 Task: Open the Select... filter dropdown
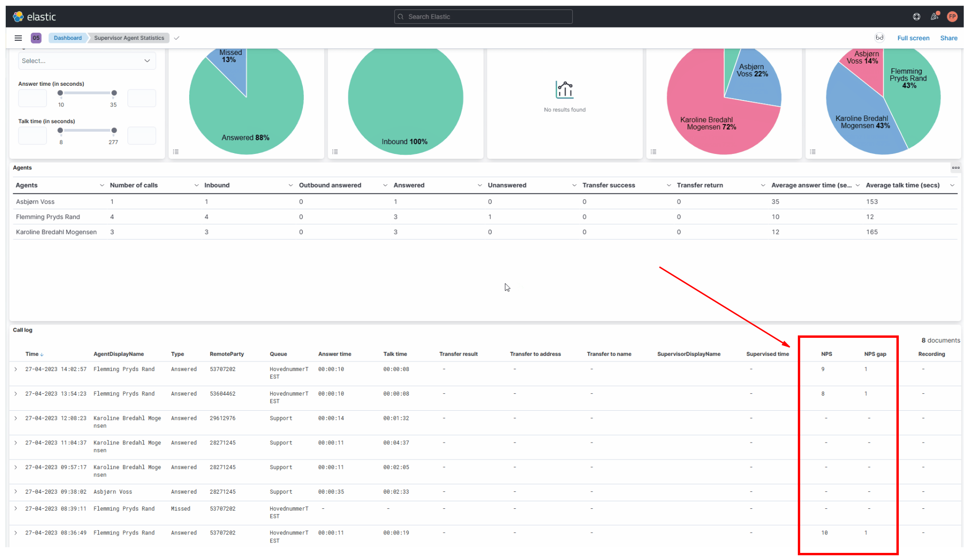(87, 61)
